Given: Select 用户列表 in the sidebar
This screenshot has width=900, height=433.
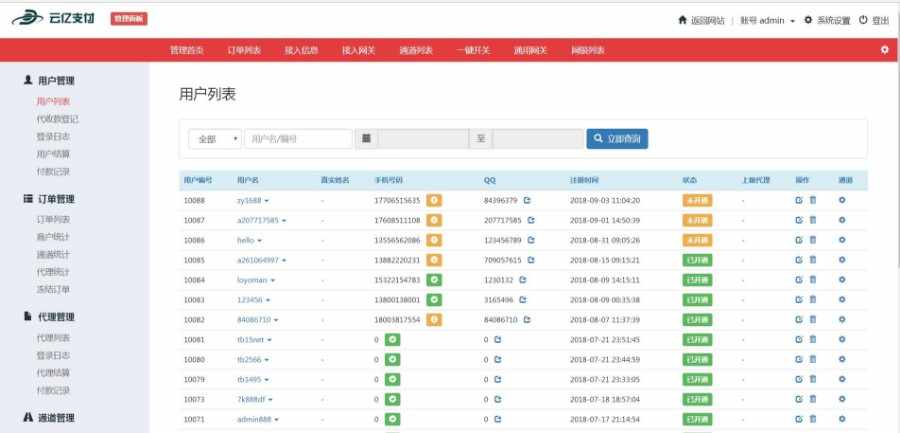Looking at the screenshot, I should pyautogui.click(x=53, y=102).
